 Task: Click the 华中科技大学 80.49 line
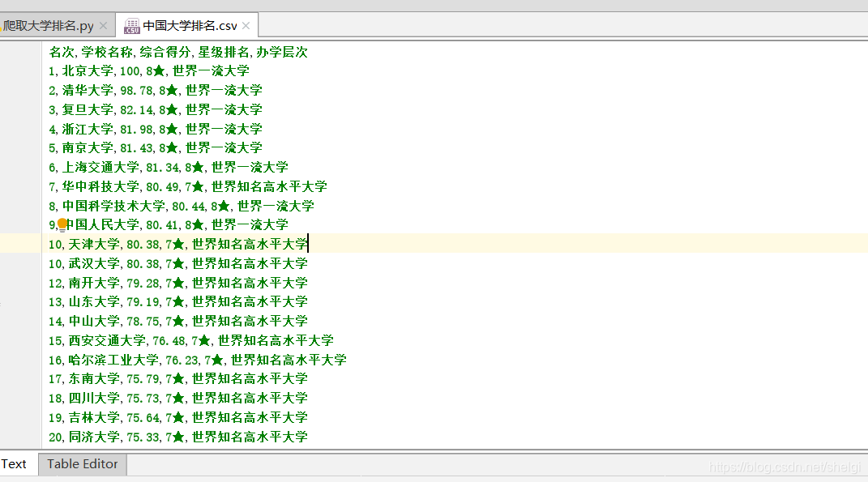click(x=188, y=186)
